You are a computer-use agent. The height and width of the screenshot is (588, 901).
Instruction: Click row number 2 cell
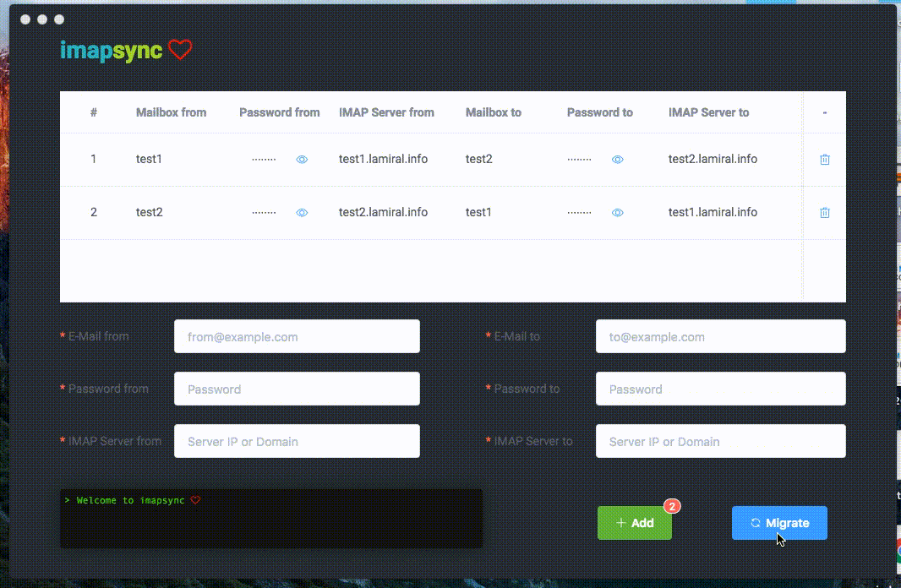pyautogui.click(x=94, y=212)
